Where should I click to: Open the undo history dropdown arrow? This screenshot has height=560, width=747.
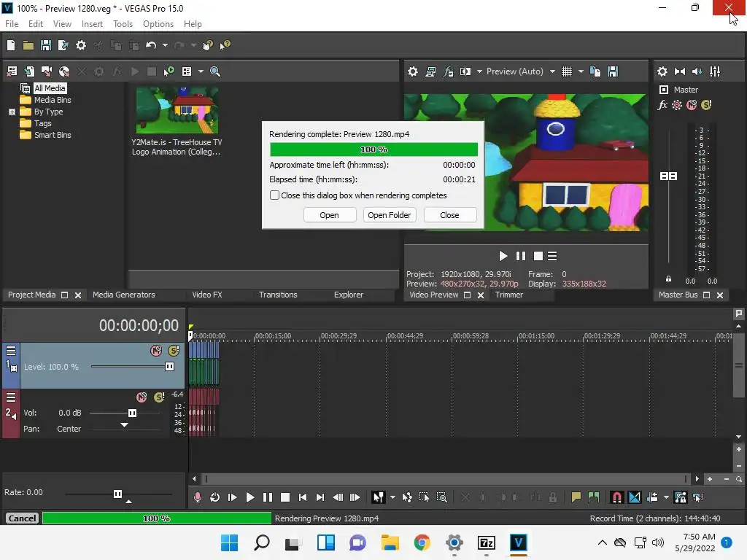(x=165, y=45)
